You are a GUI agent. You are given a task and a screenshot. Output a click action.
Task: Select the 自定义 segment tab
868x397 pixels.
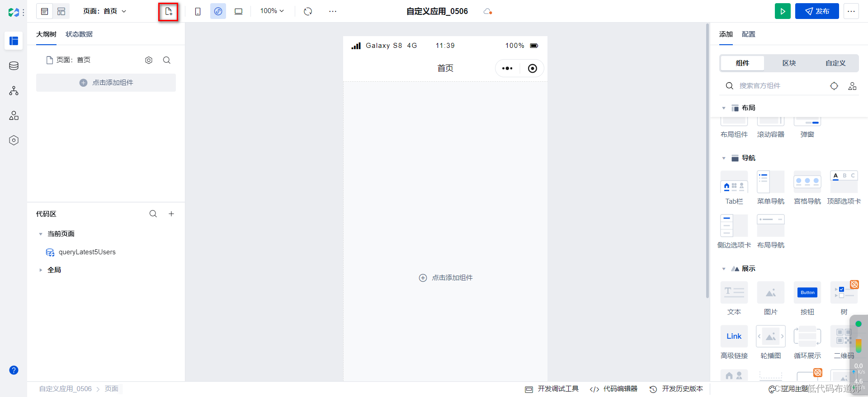click(x=835, y=63)
